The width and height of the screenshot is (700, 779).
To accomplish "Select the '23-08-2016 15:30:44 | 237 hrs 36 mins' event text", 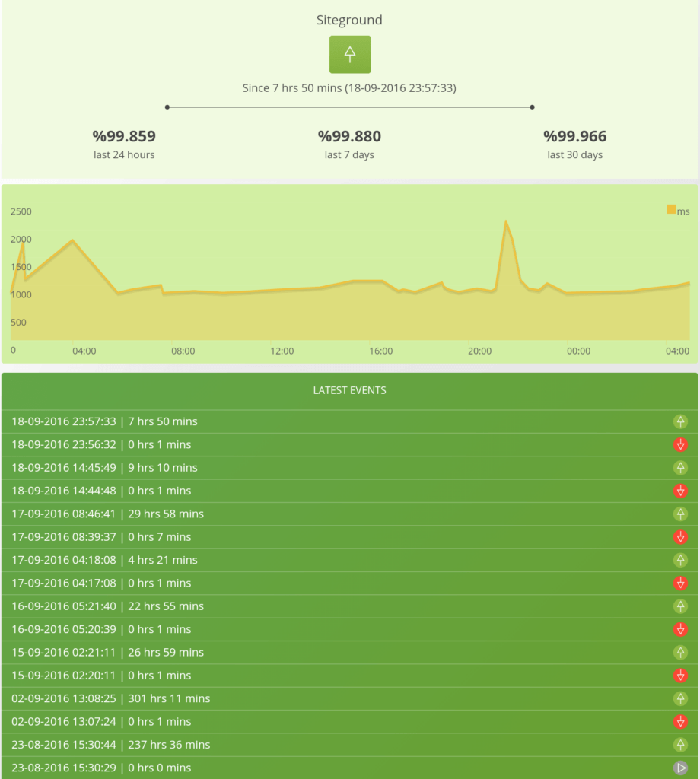I will tap(111, 745).
